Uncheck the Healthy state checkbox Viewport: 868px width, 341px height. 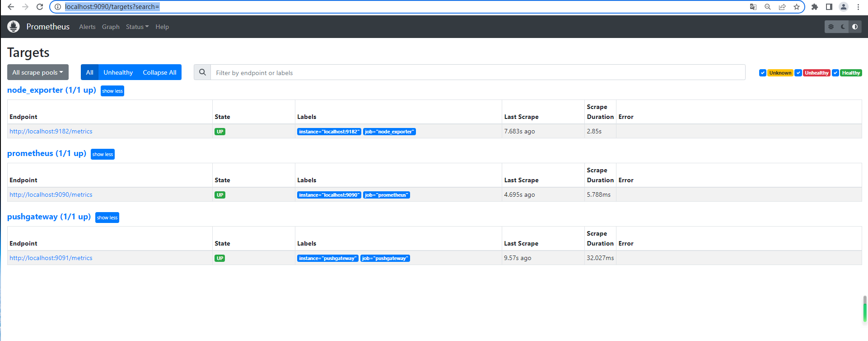(x=835, y=73)
